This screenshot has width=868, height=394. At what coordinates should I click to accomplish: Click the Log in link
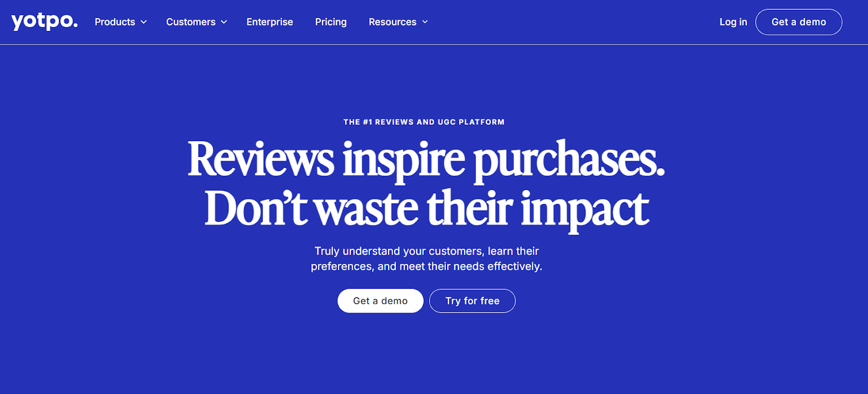[x=733, y=22]
